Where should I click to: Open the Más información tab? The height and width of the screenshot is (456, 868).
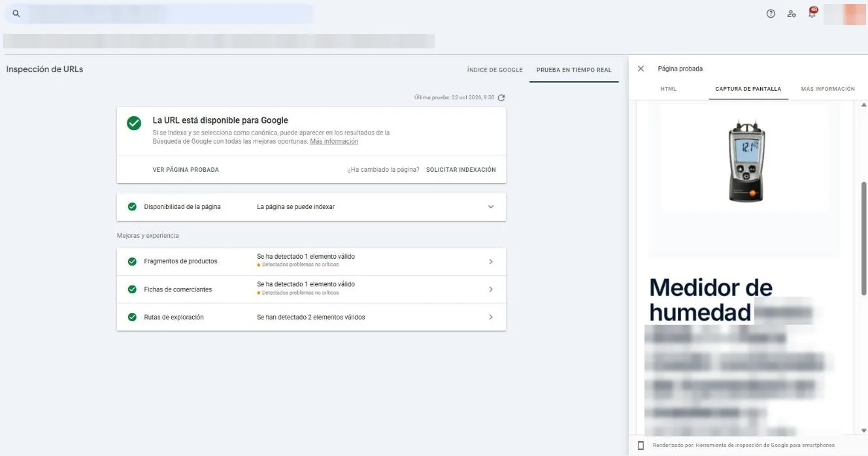(827, 89)
